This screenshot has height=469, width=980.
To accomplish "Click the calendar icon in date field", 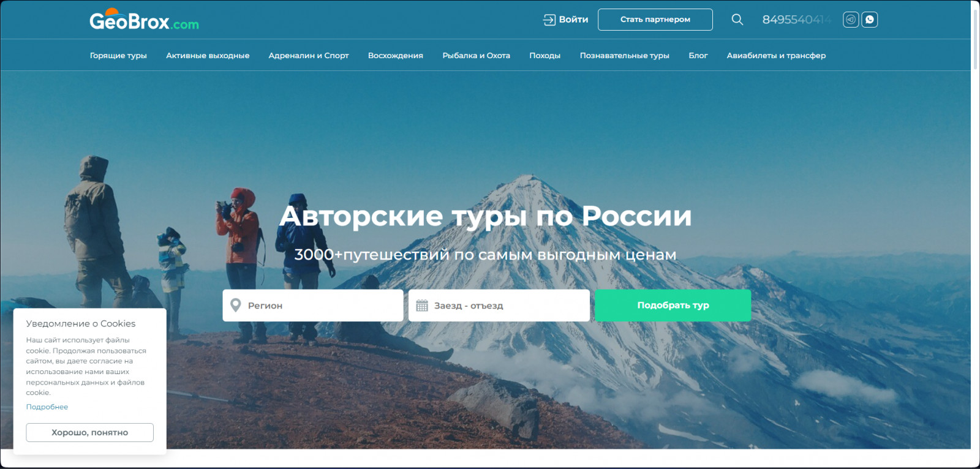I will click(x=422, y=306).
